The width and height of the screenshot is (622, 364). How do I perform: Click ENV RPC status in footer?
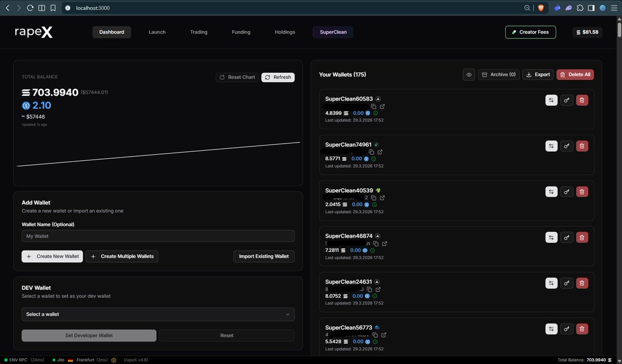(x=24, y=360)
